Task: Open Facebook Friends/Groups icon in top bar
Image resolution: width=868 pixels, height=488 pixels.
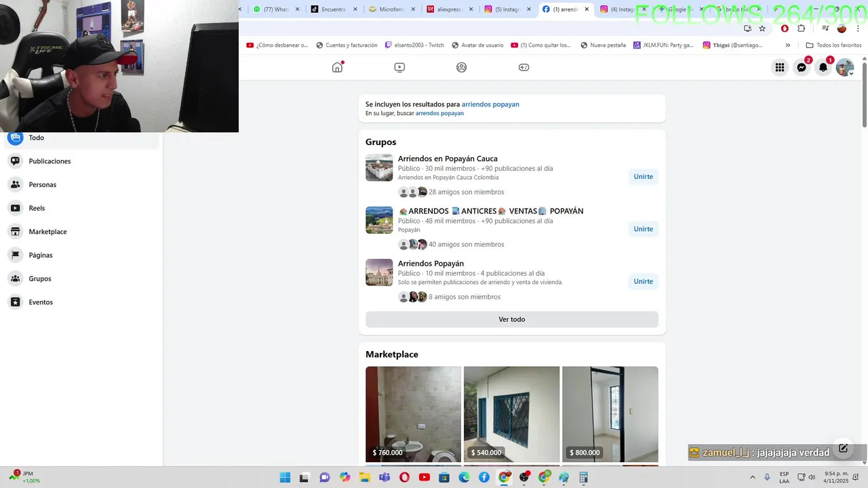Action: coord(462,67)
